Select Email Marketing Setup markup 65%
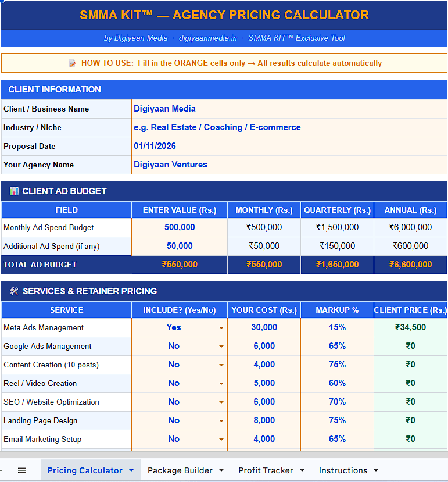The width and height of the screenshot is (448, 482). pyautogui.click(x=337, y=439)
